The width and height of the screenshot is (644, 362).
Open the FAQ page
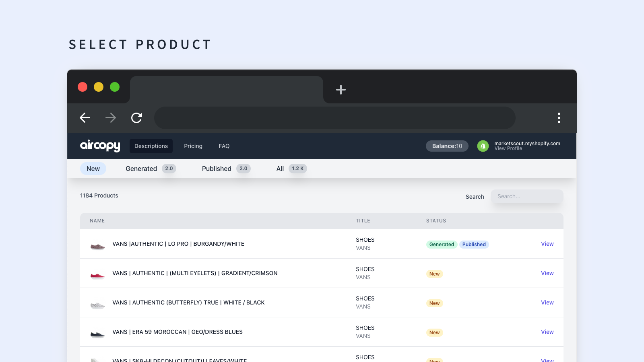pos(224,146)
